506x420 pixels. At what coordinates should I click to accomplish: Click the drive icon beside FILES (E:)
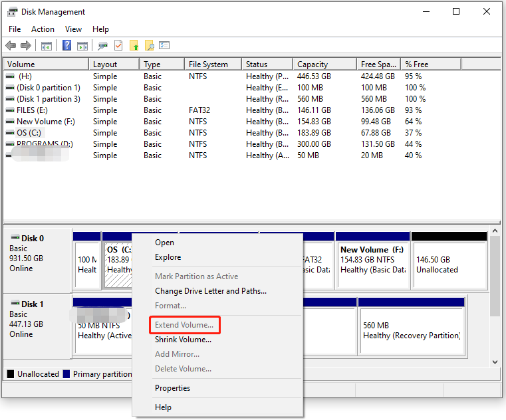pos(10,110)
